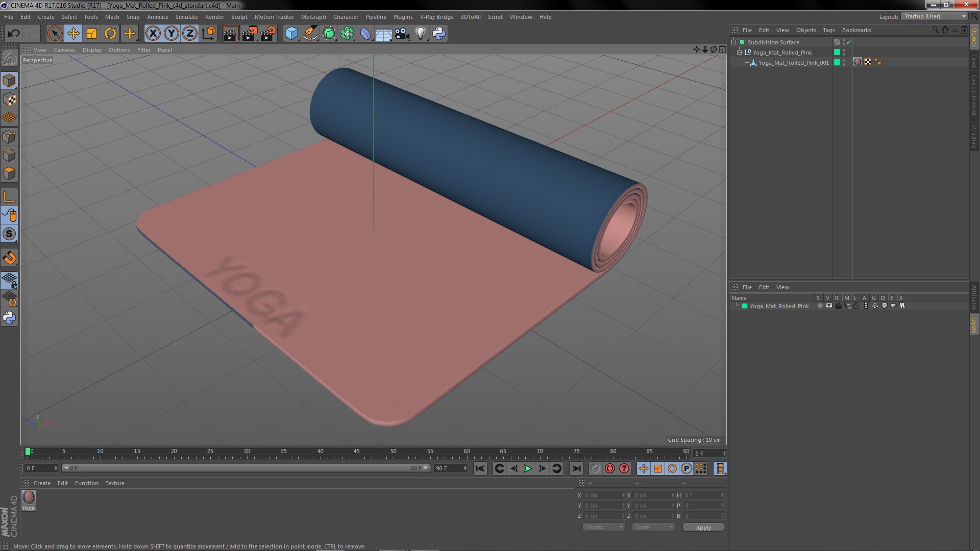
Task: Open the MoGraph menu
Action: click(x=313, y=17)
